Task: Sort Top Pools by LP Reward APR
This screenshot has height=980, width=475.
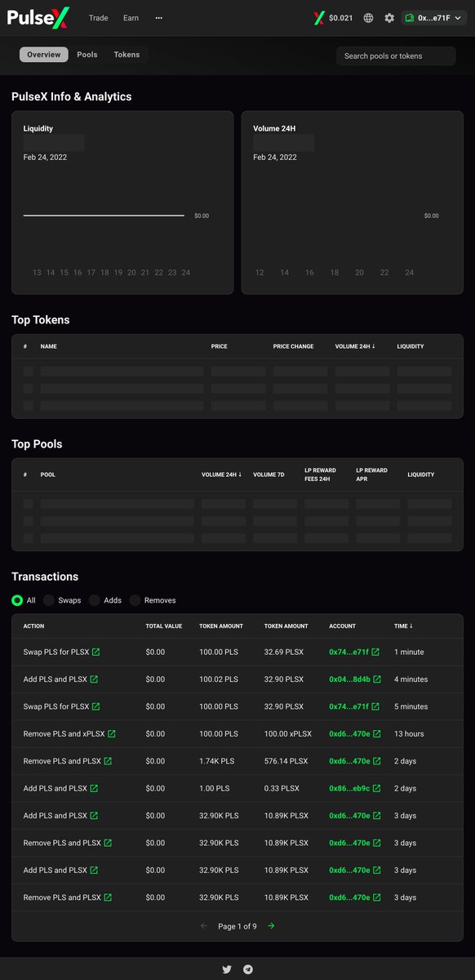Action: pos(371,474)
